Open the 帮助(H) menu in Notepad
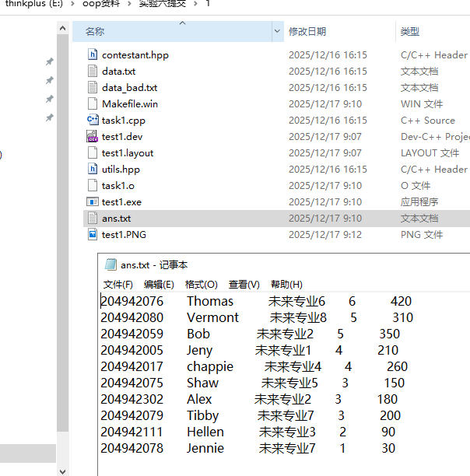The image size is (470, 476). tap(286, 285)
